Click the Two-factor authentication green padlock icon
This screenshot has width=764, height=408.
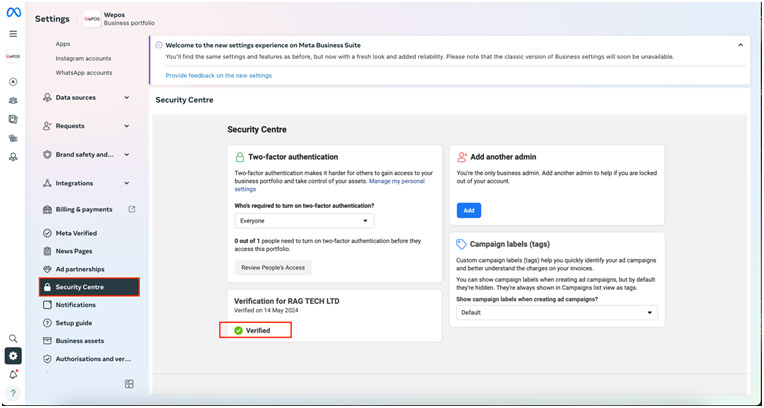pyautogui.click(x=239, y=157)
